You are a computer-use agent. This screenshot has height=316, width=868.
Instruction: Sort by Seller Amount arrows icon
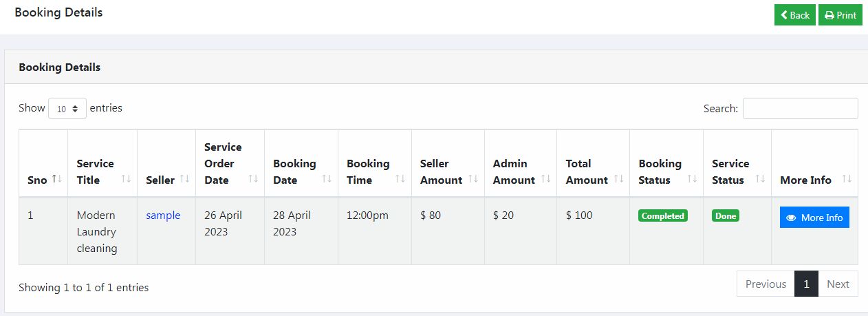tap(473, 179)
